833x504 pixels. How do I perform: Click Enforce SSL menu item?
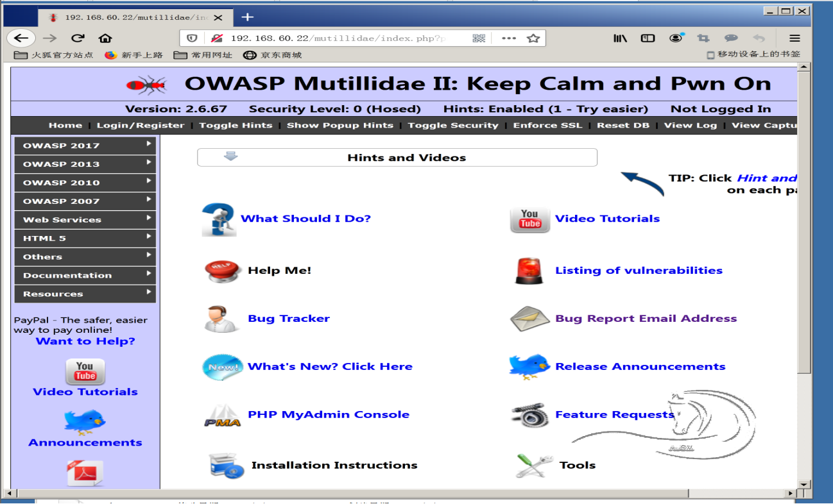click(x=547, y=126)
